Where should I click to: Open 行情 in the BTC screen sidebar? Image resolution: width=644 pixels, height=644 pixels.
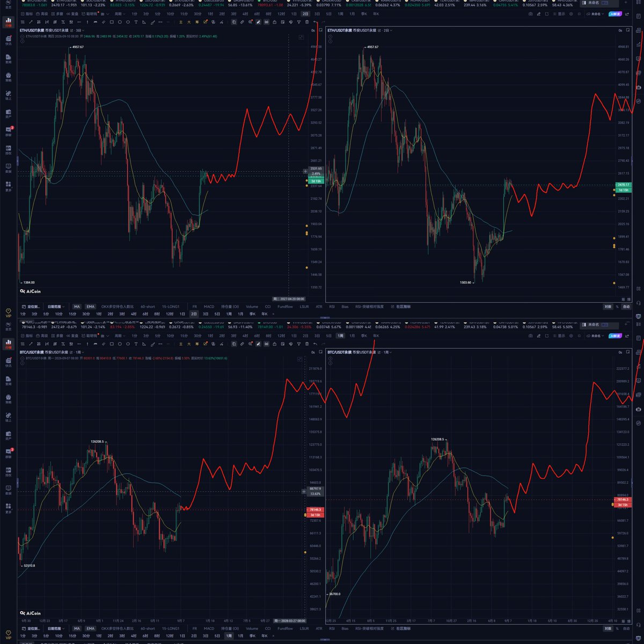tap(9, 344)
